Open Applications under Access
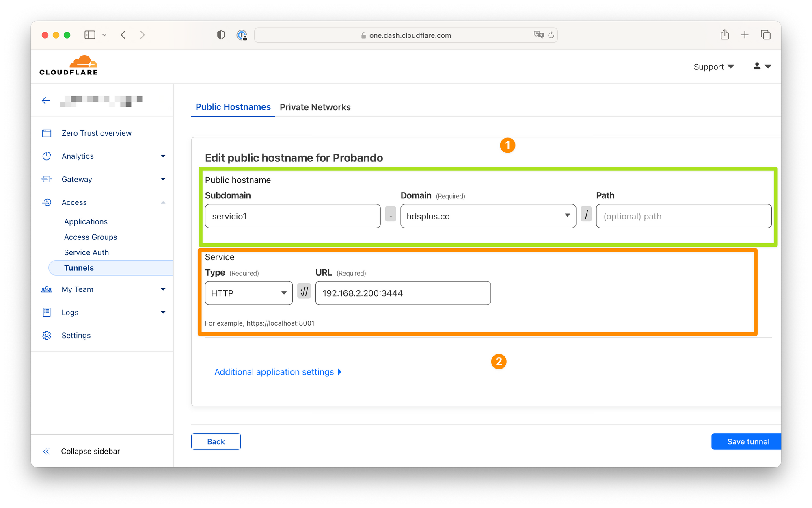The height and width of the screenshot is (508, 812). click(86, 221)
